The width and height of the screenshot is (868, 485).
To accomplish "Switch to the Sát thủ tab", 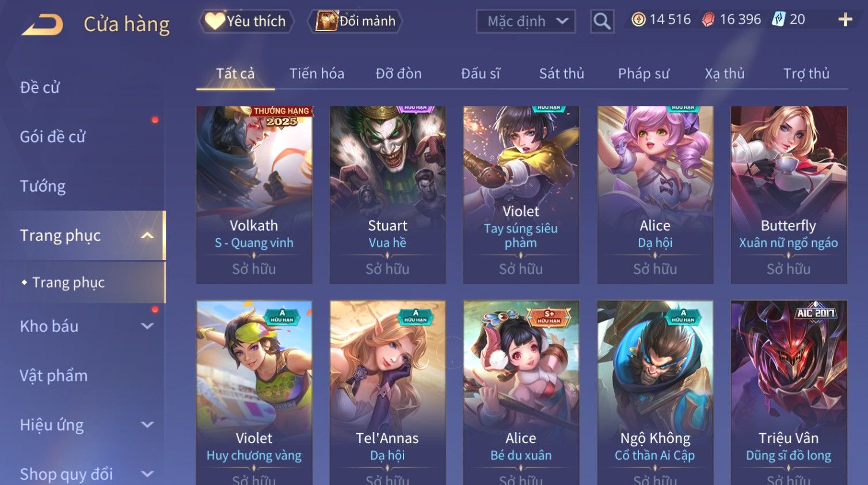I will coord(561,74).
